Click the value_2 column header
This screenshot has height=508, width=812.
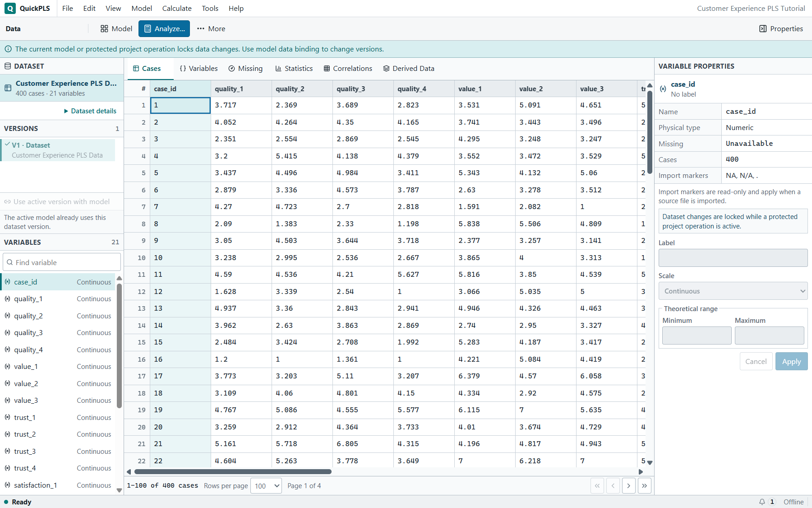546,89
